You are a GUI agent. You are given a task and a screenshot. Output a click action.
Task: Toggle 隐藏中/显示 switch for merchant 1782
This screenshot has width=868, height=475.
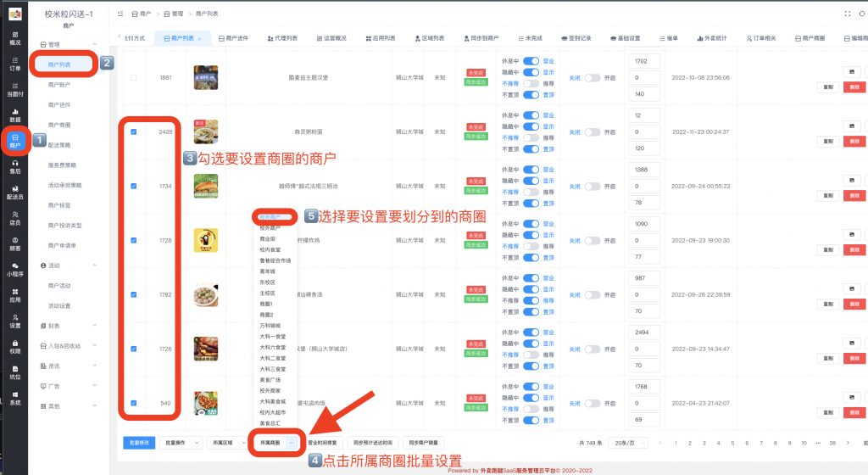531,289
